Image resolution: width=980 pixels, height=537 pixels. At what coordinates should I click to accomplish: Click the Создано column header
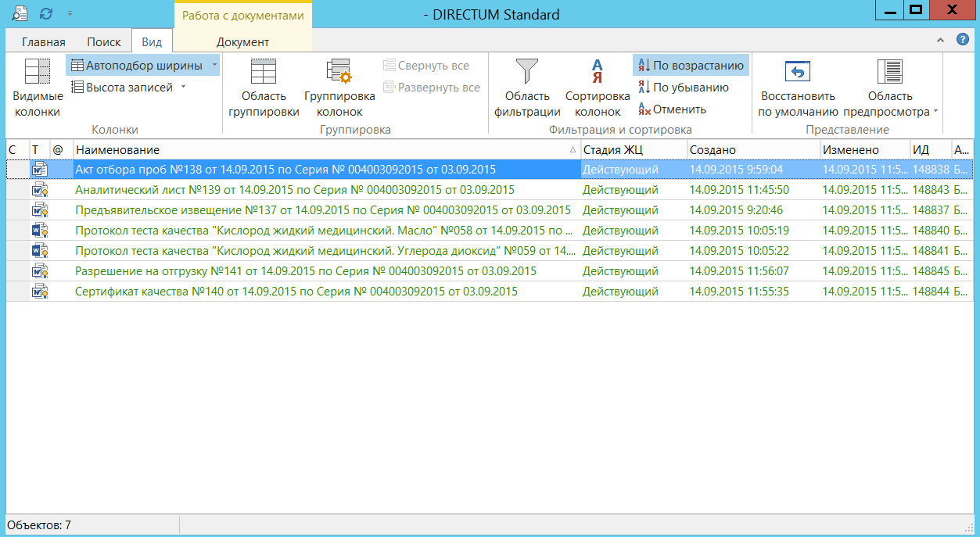click(x=753, y=149)
